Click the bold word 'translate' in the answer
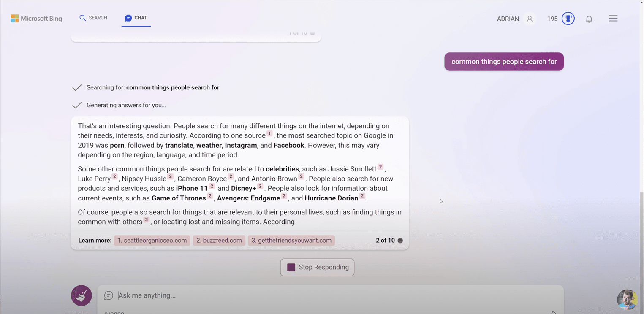This screenshot has width=644, height=314. click(x=180, y=145)
